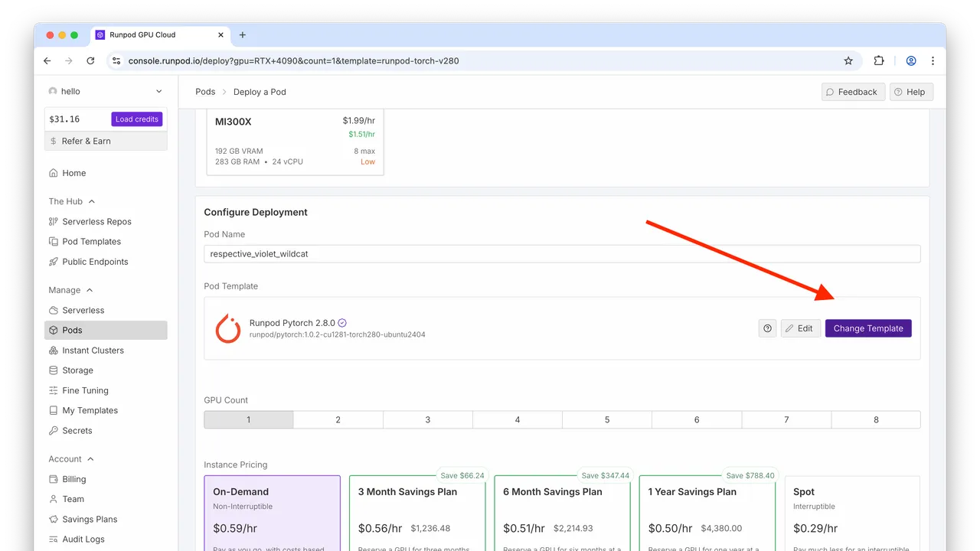Click the Serverless cloud icon under Manage
The height and width of the screenshot is (551, 980).
tap(53, 311)
